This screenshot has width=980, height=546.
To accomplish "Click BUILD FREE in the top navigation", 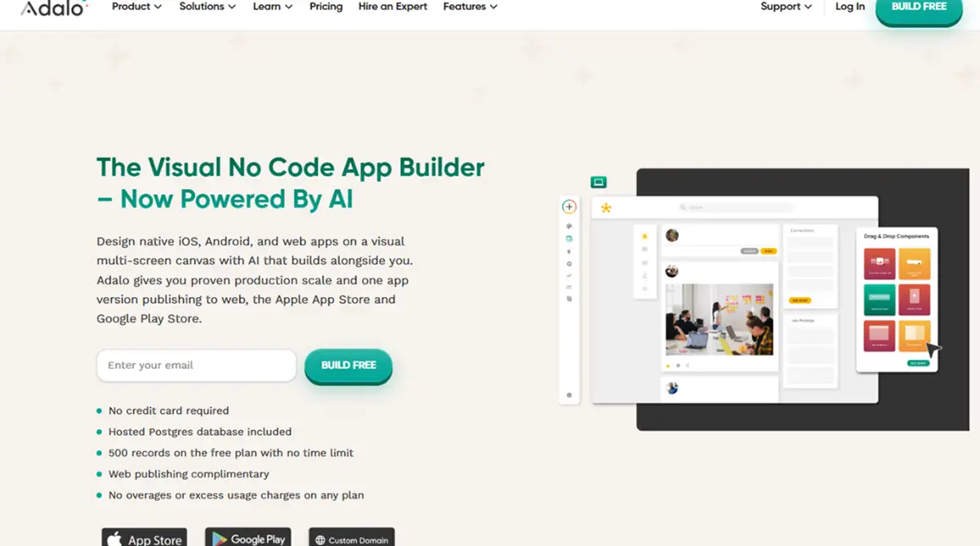I will point(919,8).
